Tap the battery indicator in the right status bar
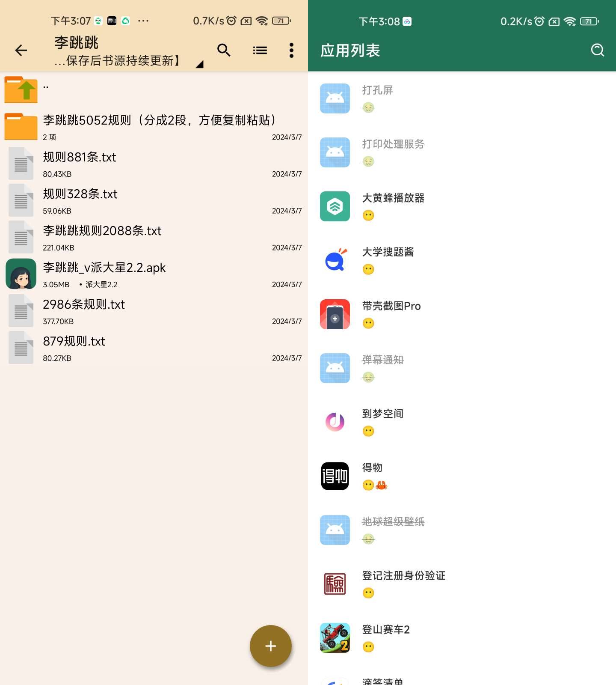This screenshot has width=616, height=685. (589, 21)
